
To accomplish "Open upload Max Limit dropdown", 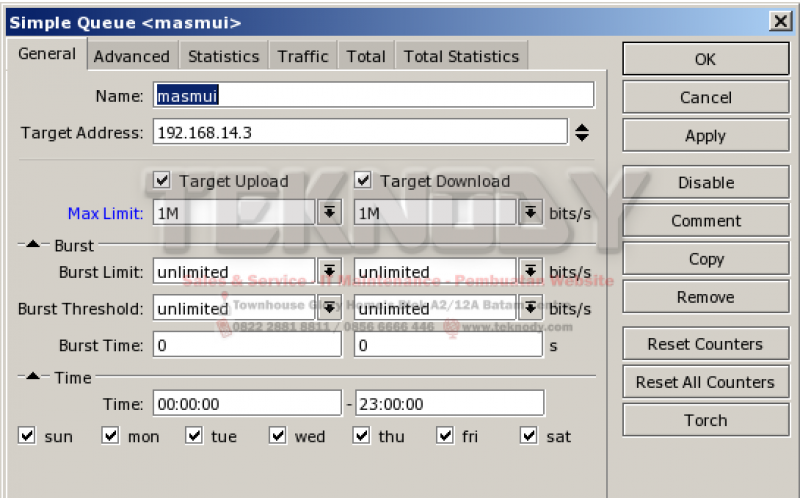I will 330,212.
